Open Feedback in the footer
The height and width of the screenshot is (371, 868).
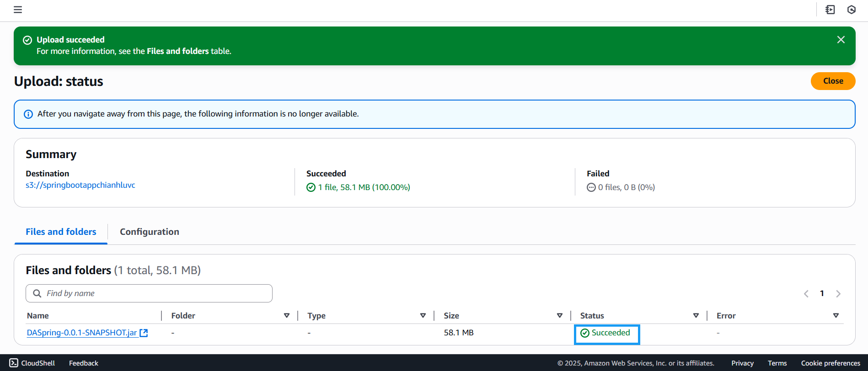[x=84, y=363]
